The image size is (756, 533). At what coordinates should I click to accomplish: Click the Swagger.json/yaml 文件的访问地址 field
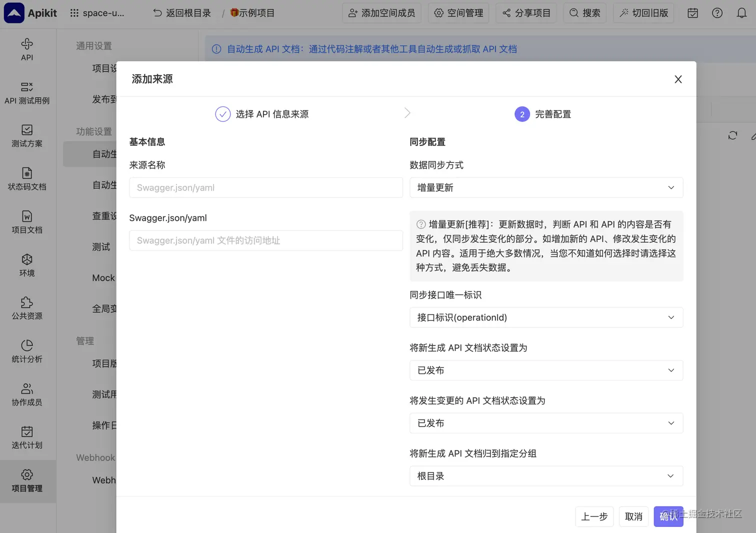pyautogui.click(x=266, y=240)
